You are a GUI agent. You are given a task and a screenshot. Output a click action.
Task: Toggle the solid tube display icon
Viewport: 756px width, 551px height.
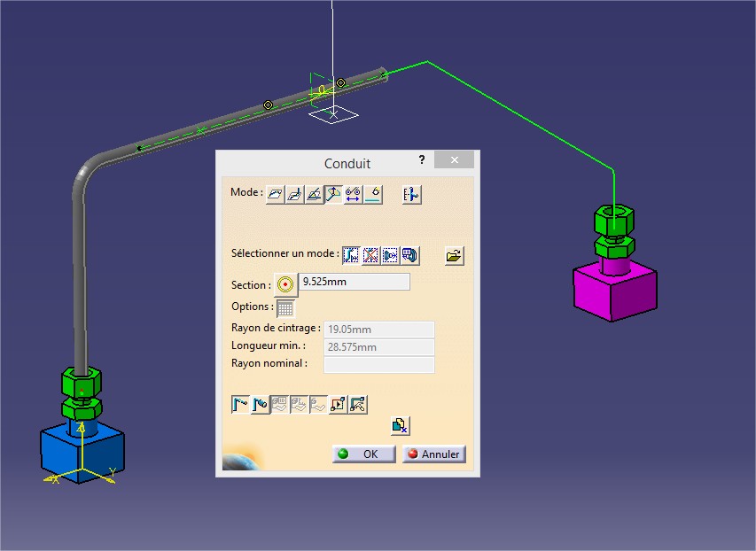[x=260, y=405]
